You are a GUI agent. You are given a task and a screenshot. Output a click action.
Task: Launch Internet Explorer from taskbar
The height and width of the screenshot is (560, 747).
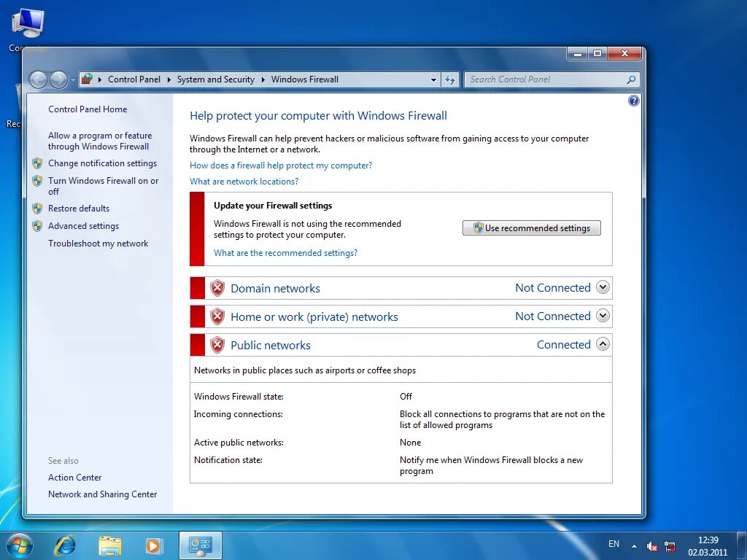65,545
